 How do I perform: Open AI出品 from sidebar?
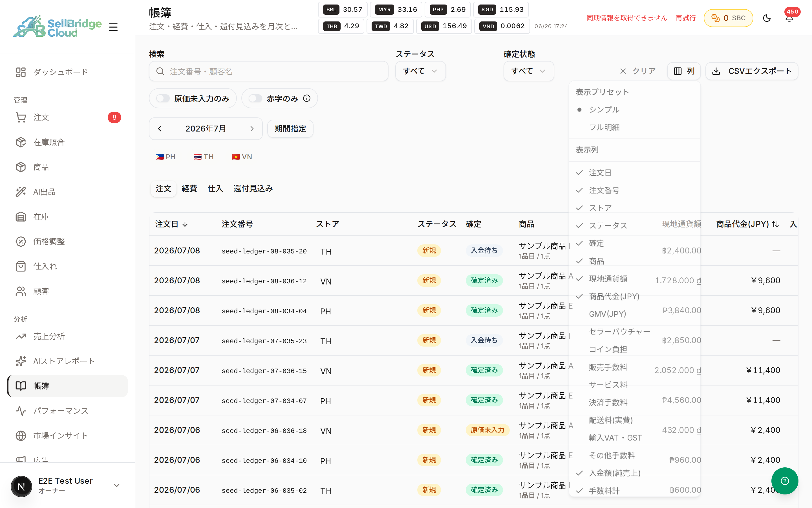(67, 192)
